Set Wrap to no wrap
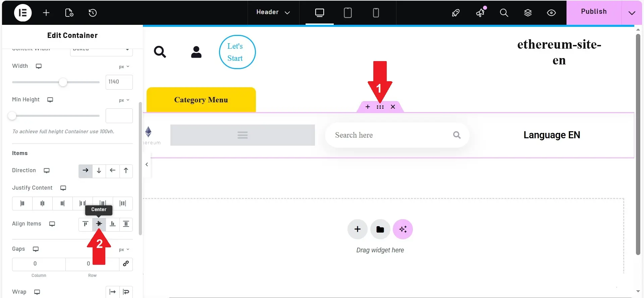This screenshot has width=644, height=298. [x=112, y=292]
